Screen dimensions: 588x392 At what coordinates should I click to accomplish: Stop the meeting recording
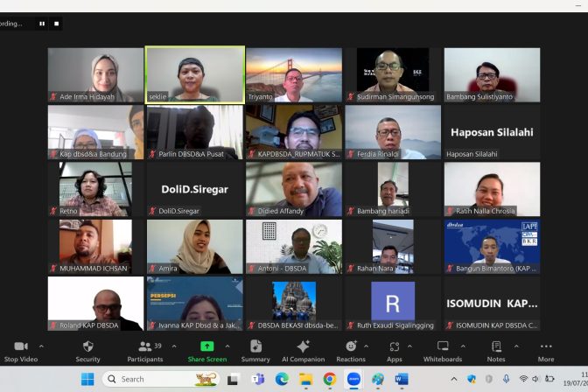[x=57, y=24]
